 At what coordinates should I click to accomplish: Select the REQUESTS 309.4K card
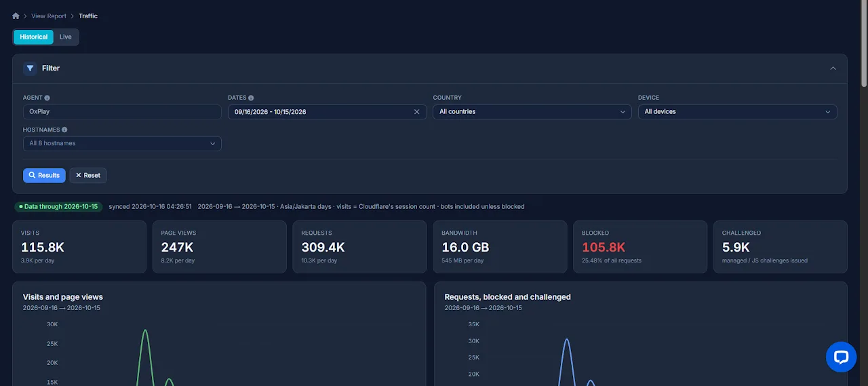(x=359, y=247)
